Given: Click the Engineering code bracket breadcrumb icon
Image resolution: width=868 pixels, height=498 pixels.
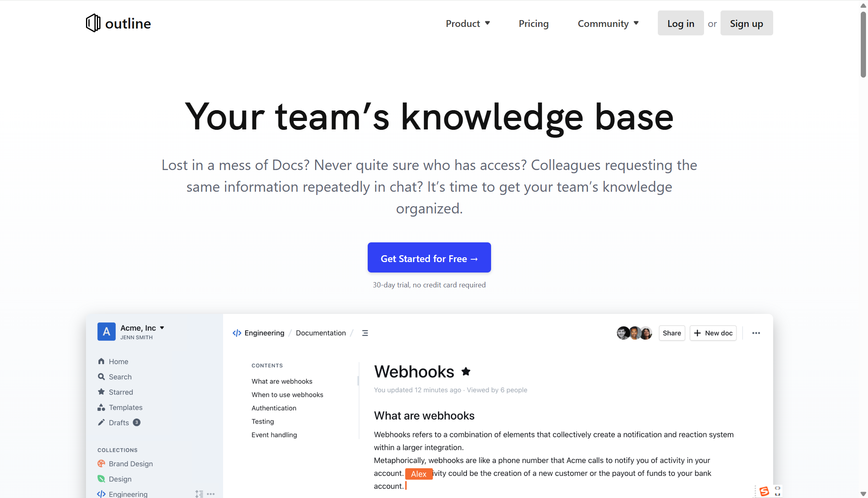Looking at the screenshot, I should click(x=237, y=333).
